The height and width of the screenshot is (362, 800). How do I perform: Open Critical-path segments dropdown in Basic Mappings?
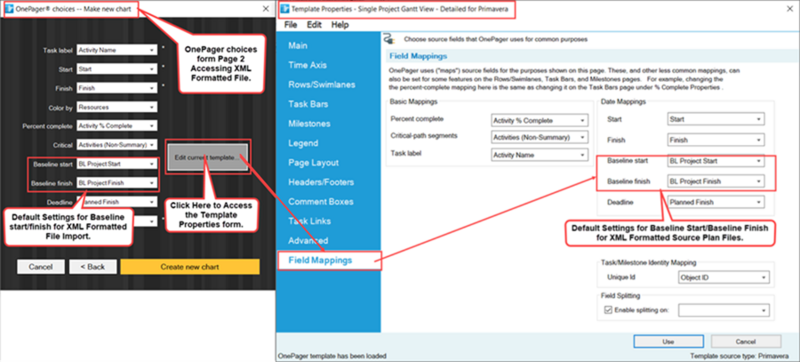539,137
